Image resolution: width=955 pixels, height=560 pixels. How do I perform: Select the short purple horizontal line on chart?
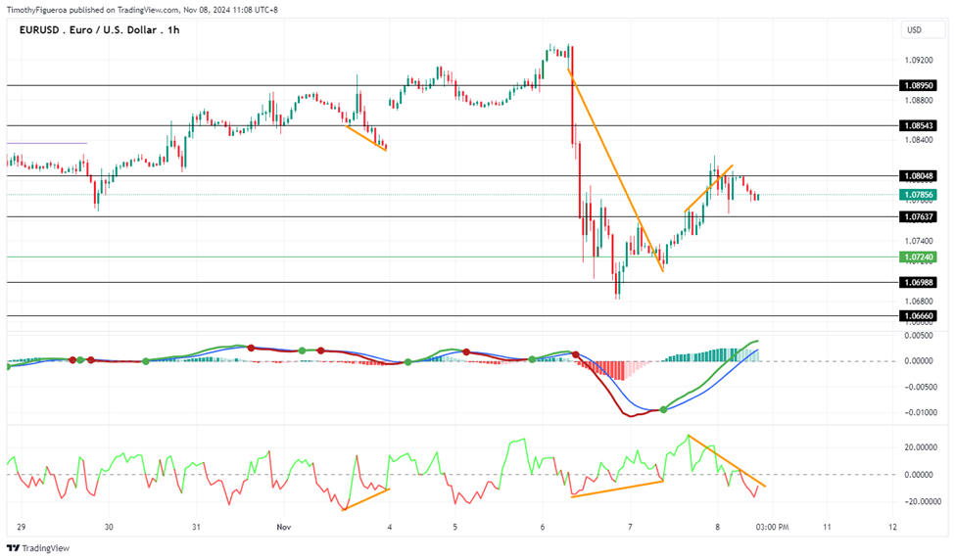pos(47,144)
